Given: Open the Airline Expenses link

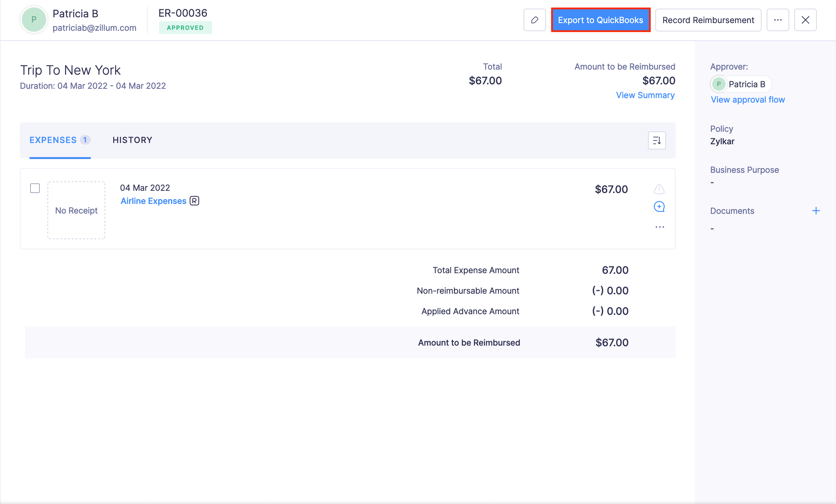Looking at the screenshot, I should (153, 201).
